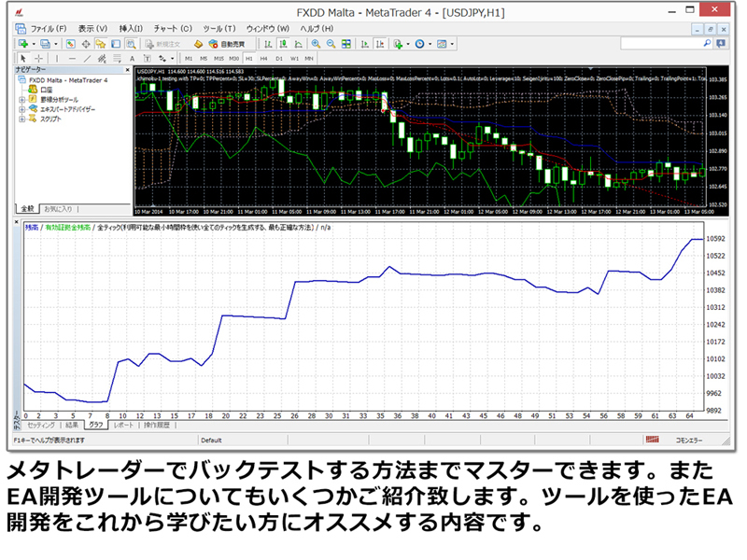Click the zoom out magnifier icon
The width and height of the screenshot is (747, 560).
[x=331, y=44]
